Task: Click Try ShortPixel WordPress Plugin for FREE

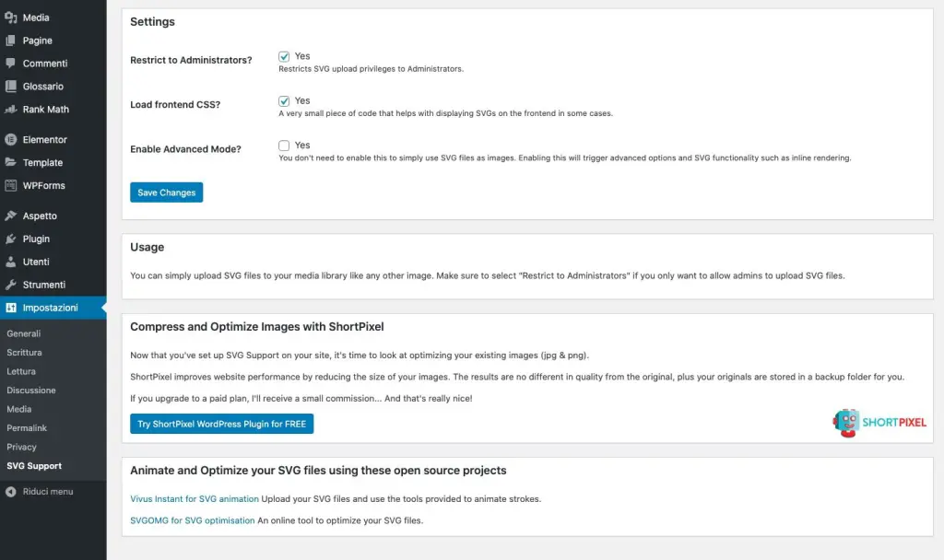Action: [221, 424]
